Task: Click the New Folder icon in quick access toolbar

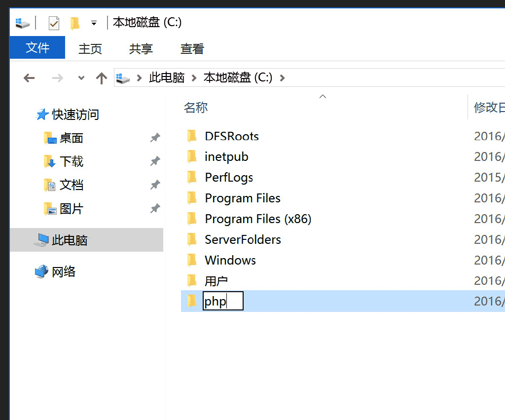Action: [75, 23]
